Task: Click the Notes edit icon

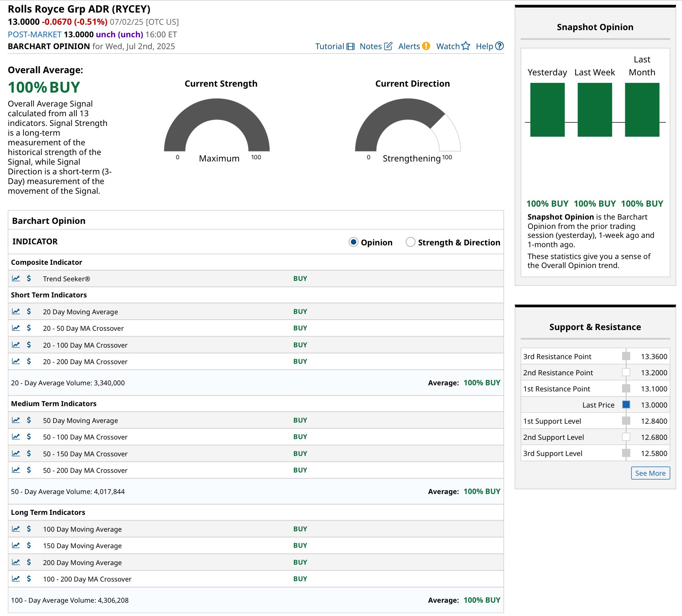Action: point(388,46)
